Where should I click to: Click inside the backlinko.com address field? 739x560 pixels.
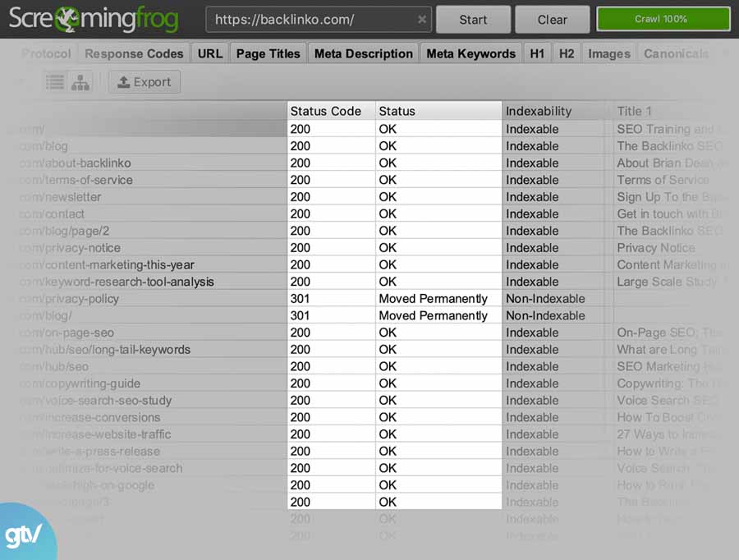(312, 19)
